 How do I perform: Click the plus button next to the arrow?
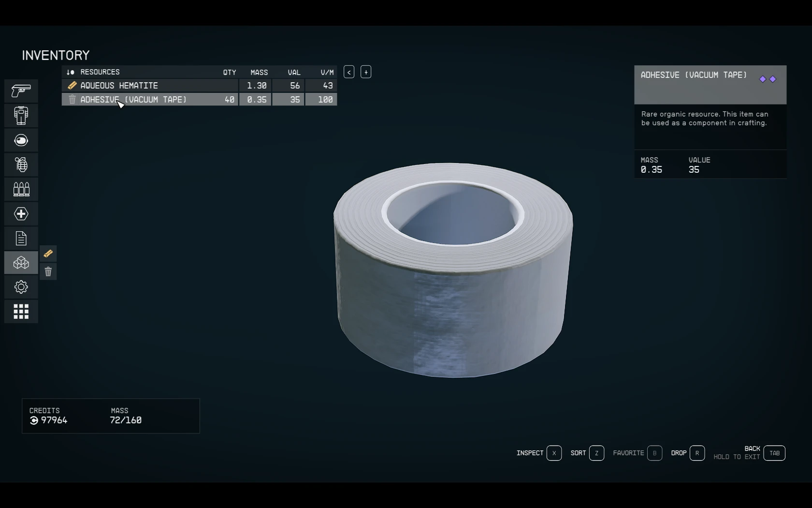(366, 72)
